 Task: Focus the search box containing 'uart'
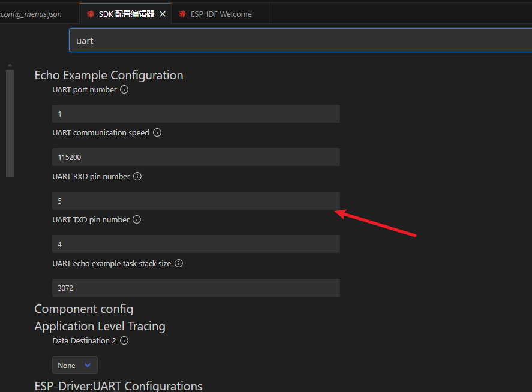click(300, 41)
